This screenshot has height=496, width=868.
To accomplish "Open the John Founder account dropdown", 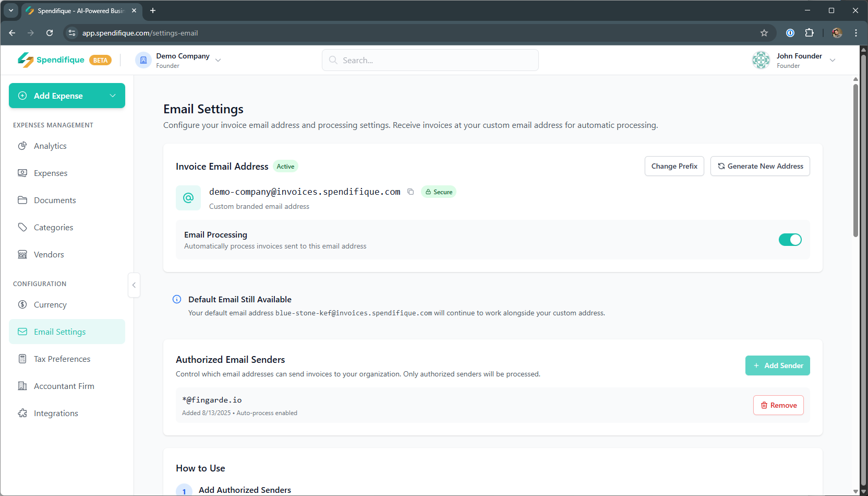I will (x=833, y=60).
